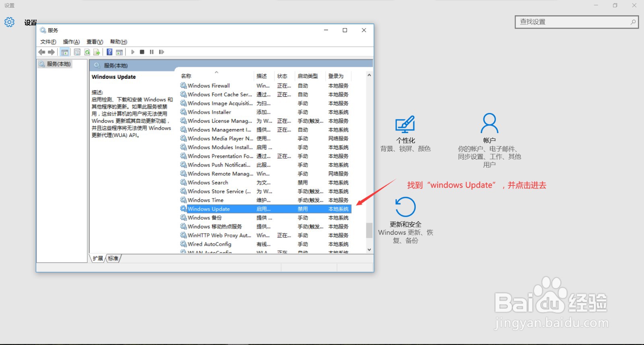The width and height of the screenshot is (644, 345).
Task: Switch to the 扩展 tab
Action: (x=98, y=259)
